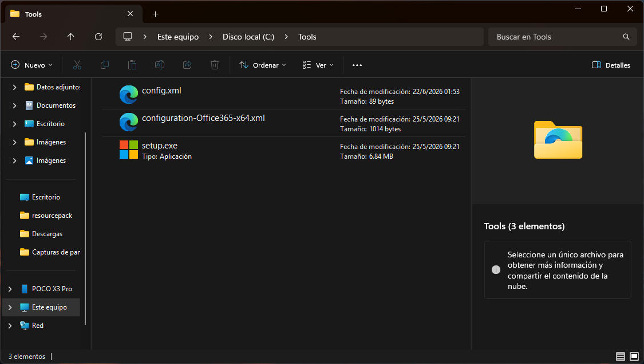Switch to large thumbnails view in status bar

[634, 357]
